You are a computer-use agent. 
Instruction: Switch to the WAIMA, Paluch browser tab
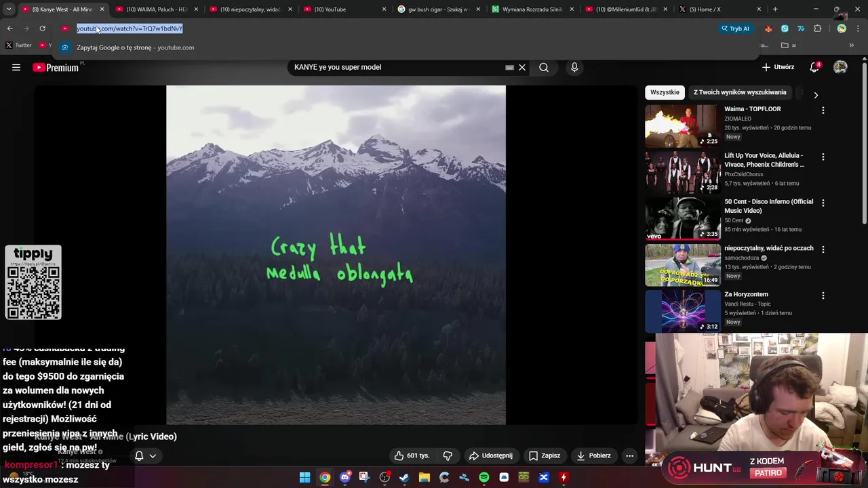pos(157,9)
